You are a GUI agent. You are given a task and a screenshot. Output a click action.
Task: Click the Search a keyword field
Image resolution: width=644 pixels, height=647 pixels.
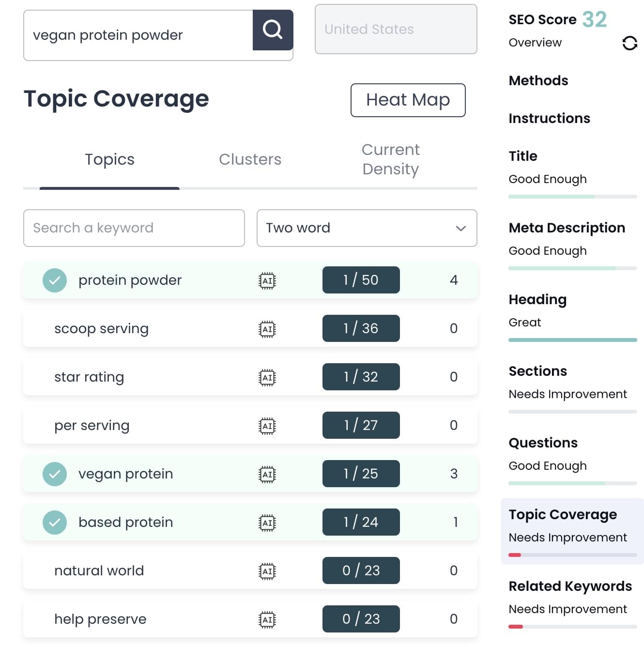tap(134, 228)
